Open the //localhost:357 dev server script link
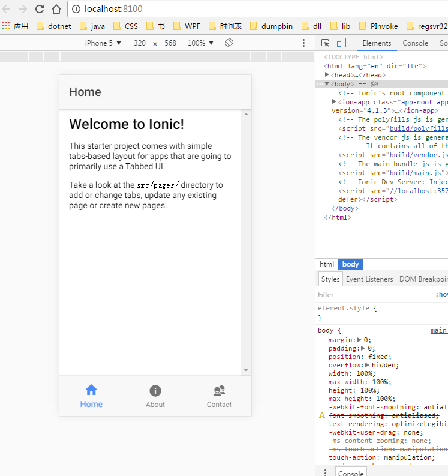Image resolution: width=448 pixels, height=476 pixels. coord(419,191)
